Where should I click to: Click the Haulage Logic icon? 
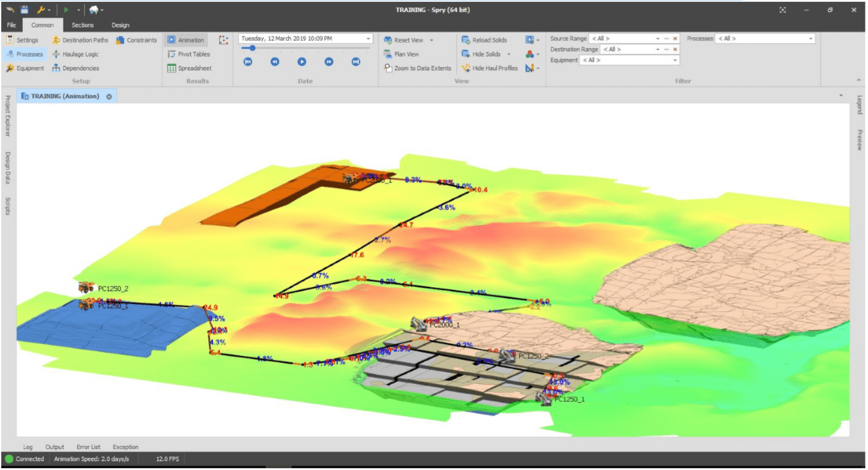56,54
